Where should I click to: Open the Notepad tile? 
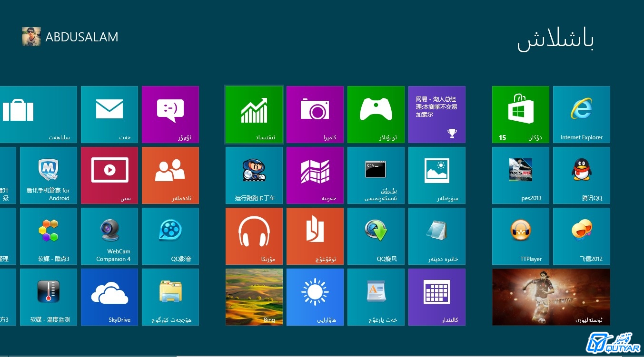click(x=437, y=236)
